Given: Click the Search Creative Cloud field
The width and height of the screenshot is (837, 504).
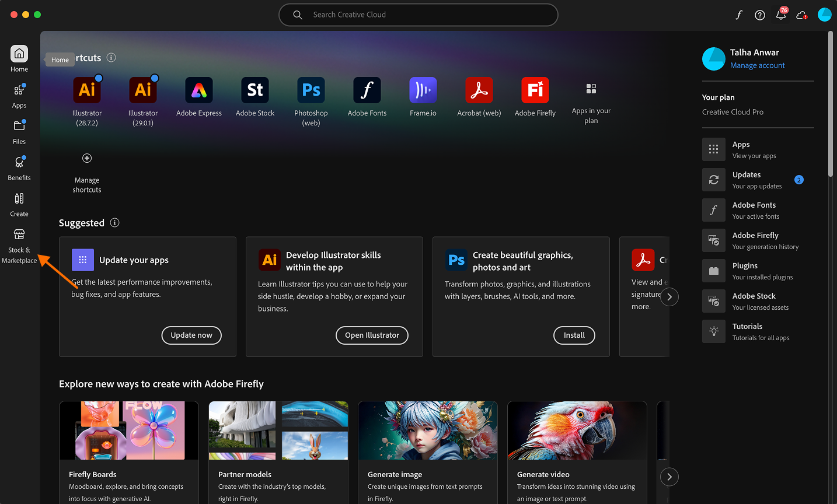Looking at the screenshot, I should tap(418, 15).
